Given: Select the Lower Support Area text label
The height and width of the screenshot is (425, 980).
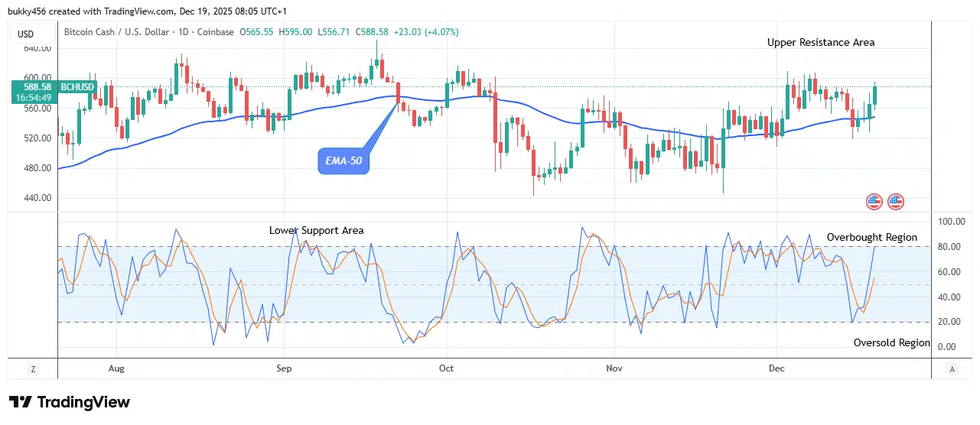Looking at the screenshot, I should pyautogui.click(x=316, y=230).
